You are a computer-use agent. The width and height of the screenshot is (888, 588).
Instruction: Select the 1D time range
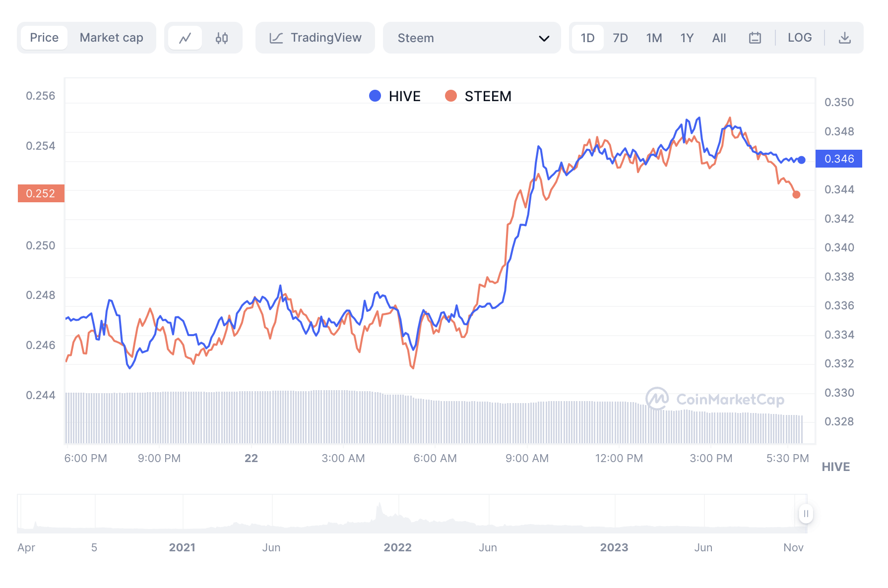(x=587, y=38)
